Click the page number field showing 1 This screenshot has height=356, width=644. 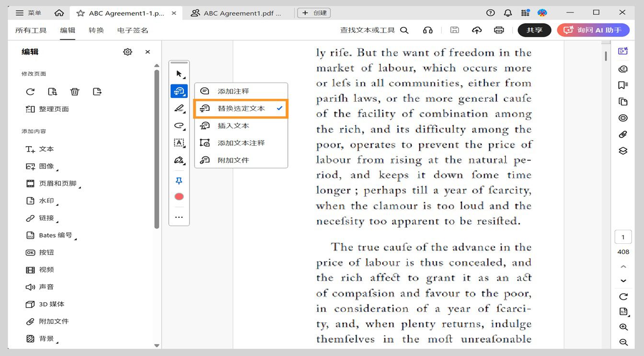623,237
